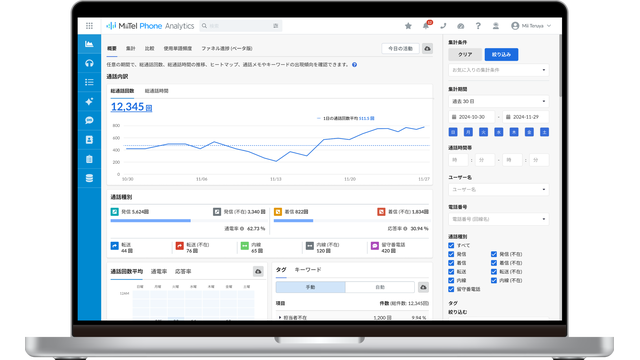Click the 12,345 回 total calls link

click(131, 107)
